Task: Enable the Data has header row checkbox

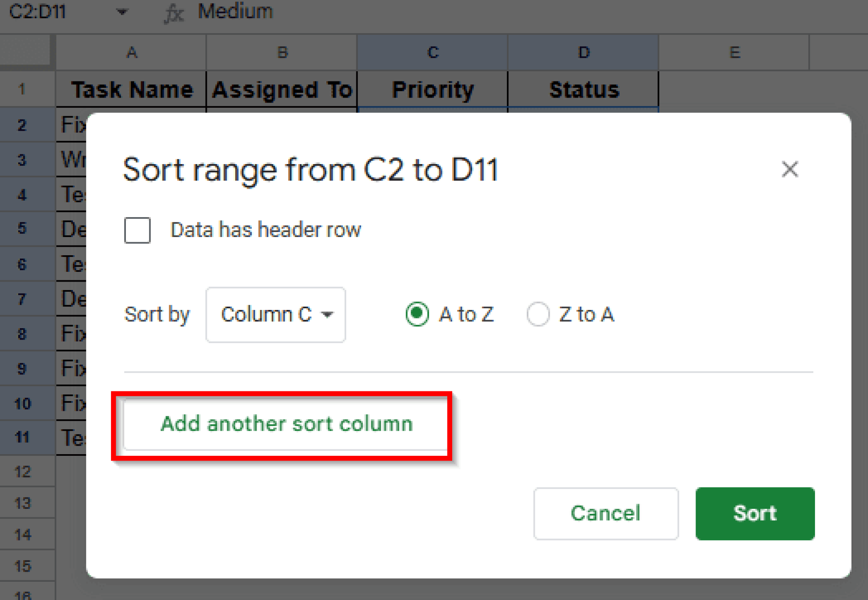Action: pos(137,230)
